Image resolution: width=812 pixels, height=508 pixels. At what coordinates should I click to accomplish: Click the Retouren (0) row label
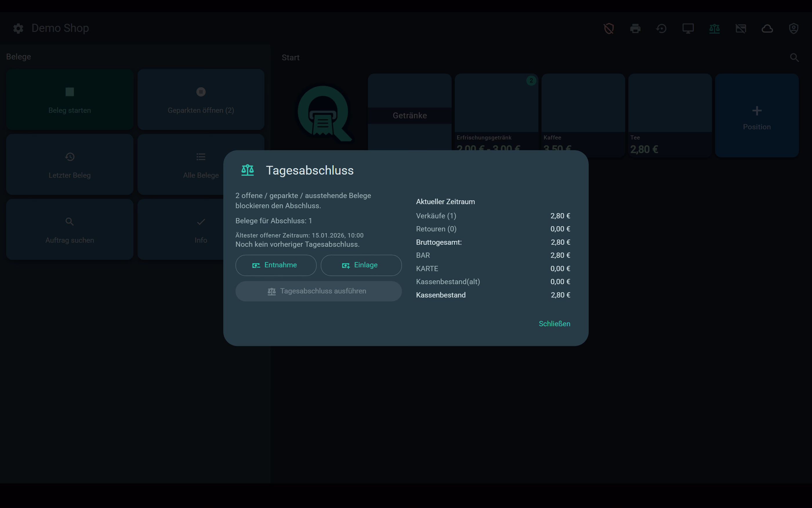click(x=436, y=229)
